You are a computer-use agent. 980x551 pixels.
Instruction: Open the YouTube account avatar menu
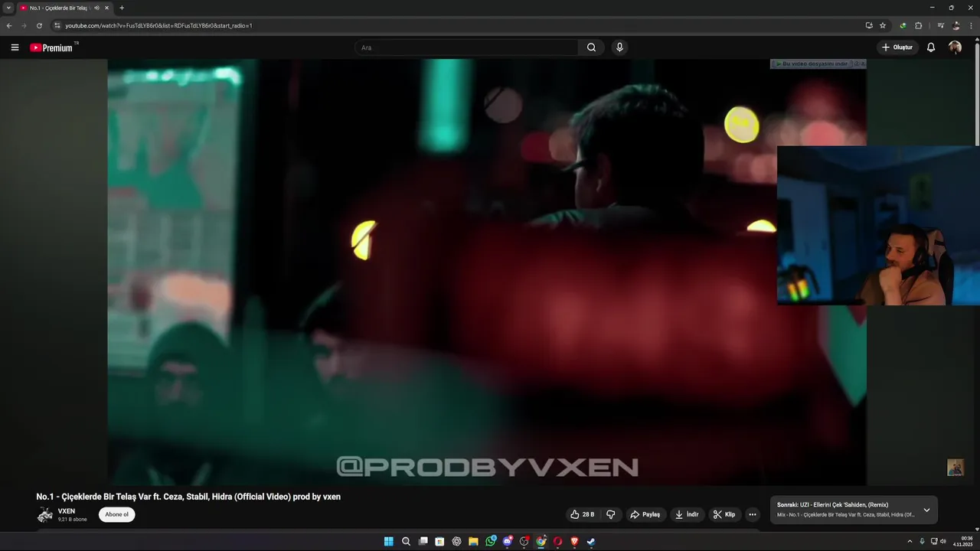(x=955, y=47)
